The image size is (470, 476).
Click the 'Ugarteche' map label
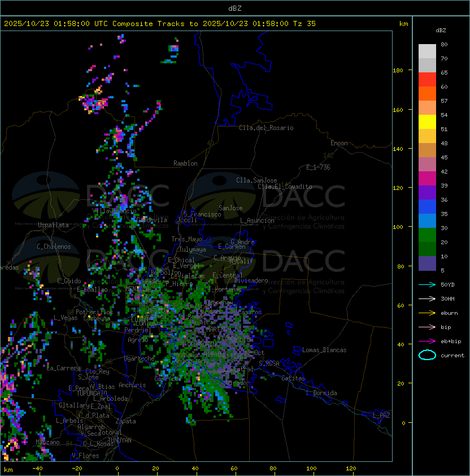[x=140, y=358]
